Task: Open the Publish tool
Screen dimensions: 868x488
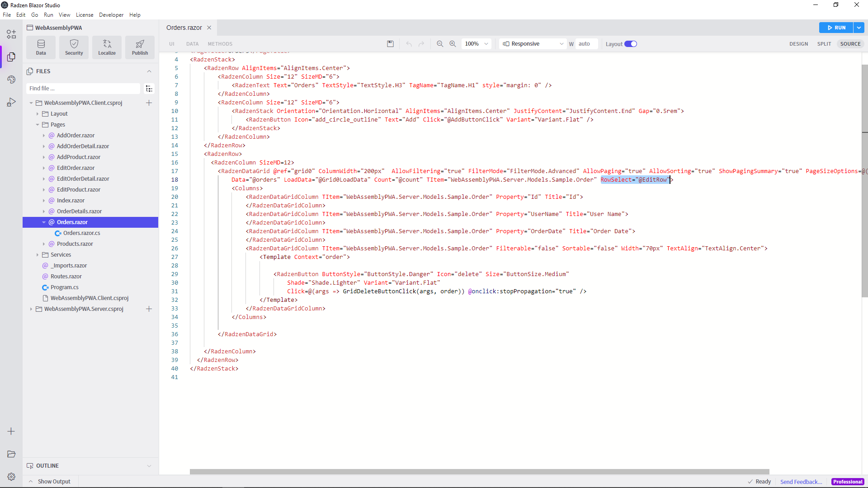Action: point(140,47)
